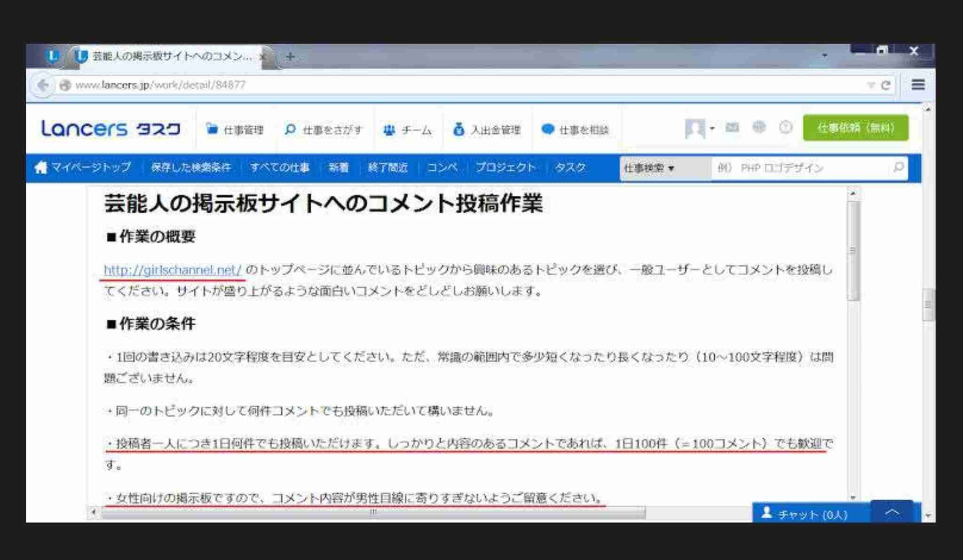
Task: Open the browser hamburger menu
Action: (x=918, y=85)
